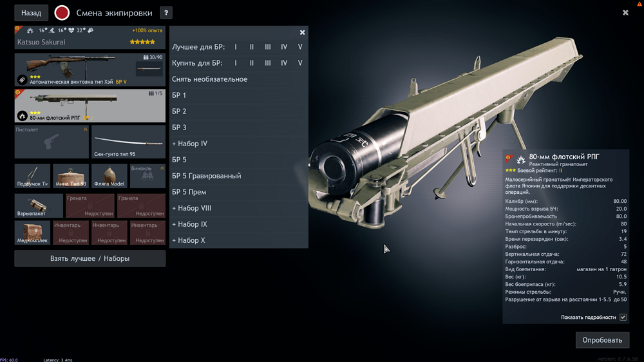Click the Подсумок pouch item icon

pos(32,176)
